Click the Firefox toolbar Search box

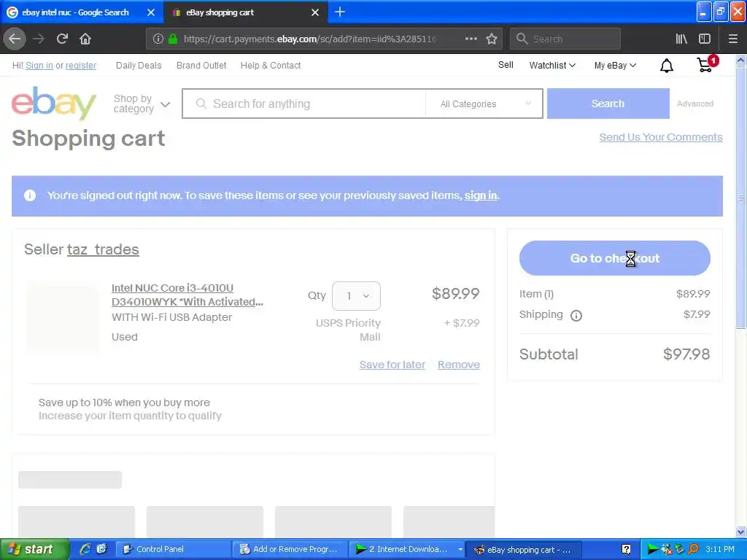coord(565,39)
